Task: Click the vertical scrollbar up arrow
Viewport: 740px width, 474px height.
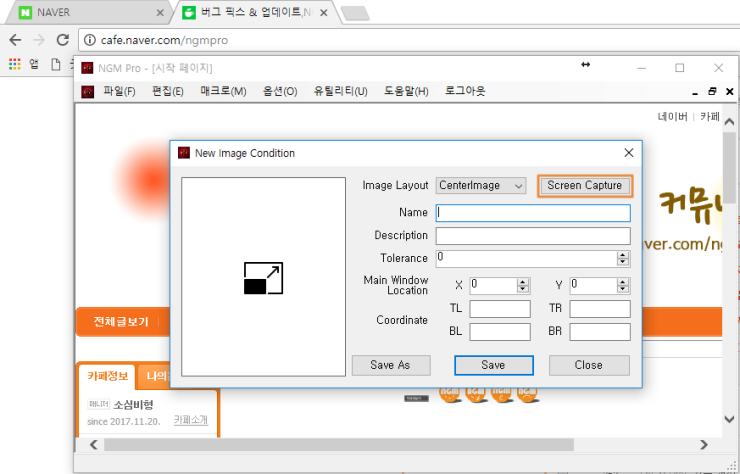Action: click(x=729, y=122)
